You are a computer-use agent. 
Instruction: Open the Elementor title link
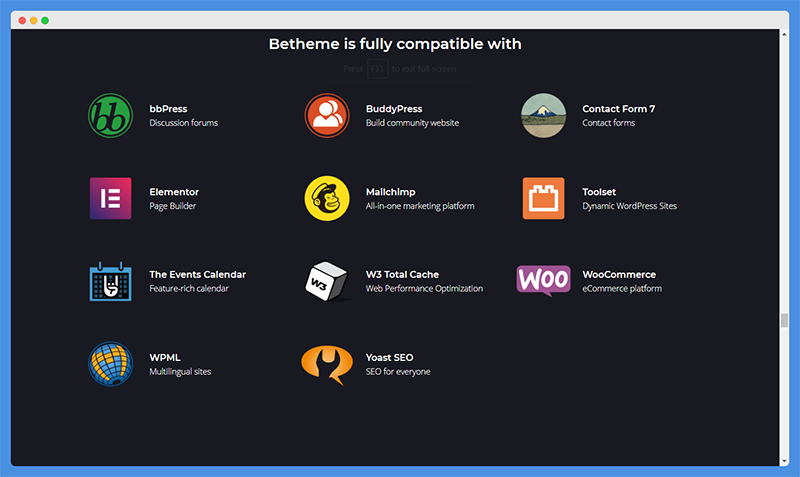174,192
